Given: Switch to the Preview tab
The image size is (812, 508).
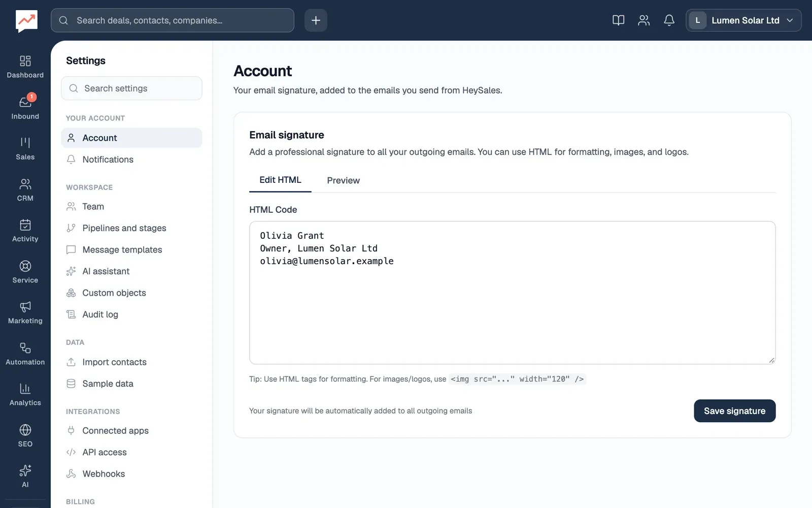Looking at the screenshot, I should click(x=343, y=180).
